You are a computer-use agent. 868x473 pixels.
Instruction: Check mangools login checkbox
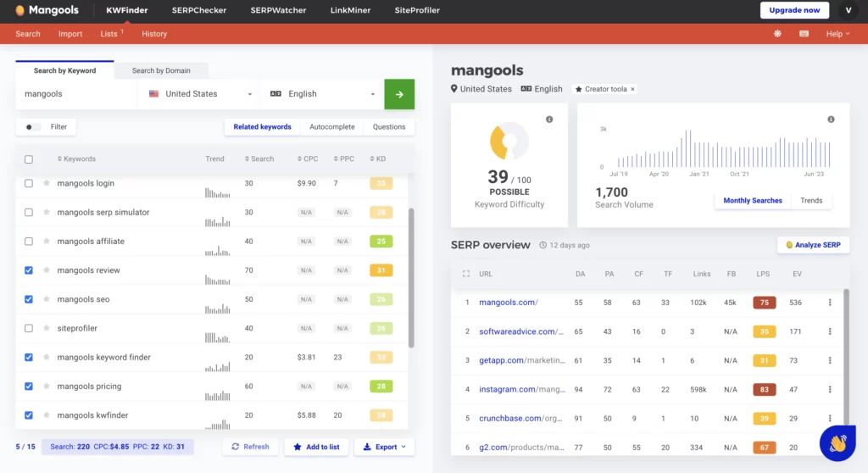(29, 183)
